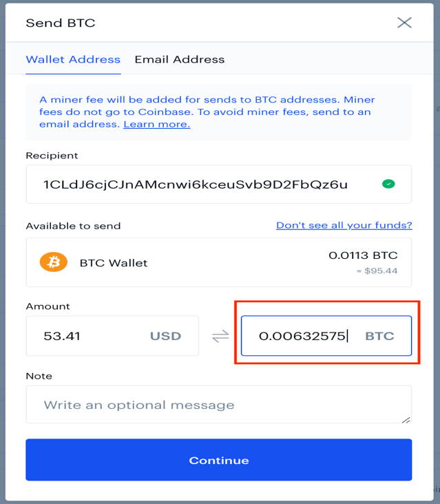Click the orange Bitcoin logo icon
The height and width of the screenshot is (504, 440).
[x=53, y=262]
